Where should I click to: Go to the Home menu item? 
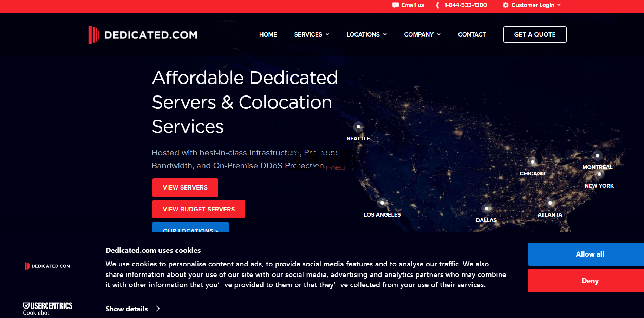click(268, 34)
